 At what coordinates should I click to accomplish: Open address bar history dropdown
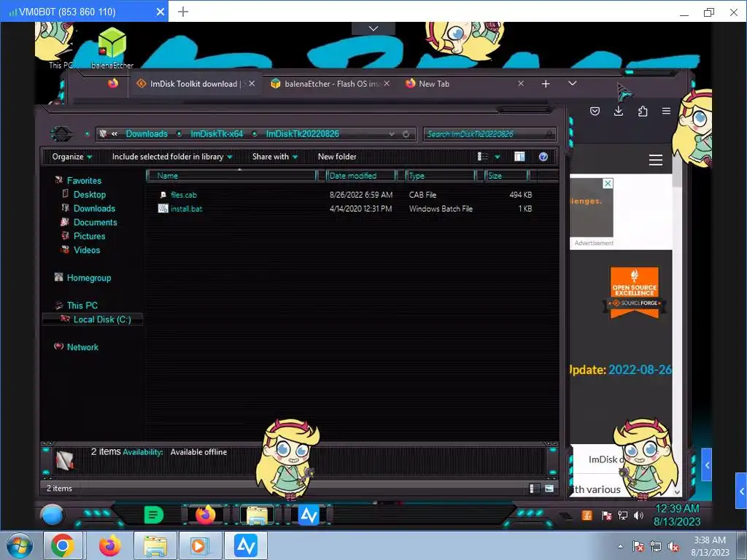tap(392, 134)
